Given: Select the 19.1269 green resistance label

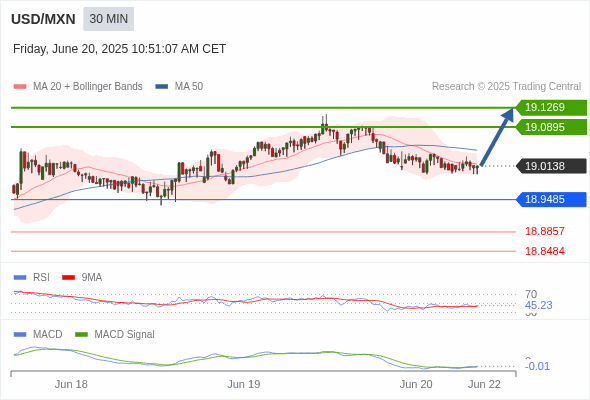Looking at the screenshot, I should coord(551,108).
